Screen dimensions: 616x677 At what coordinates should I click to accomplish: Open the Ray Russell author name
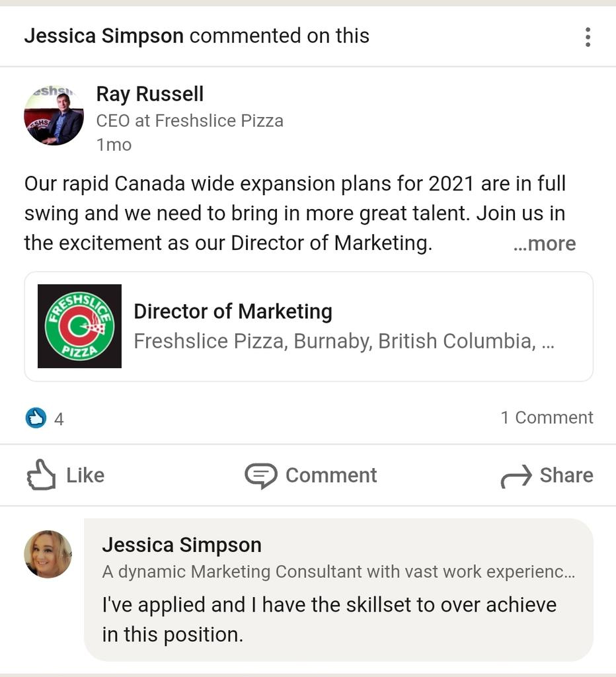tap(150, 94)
